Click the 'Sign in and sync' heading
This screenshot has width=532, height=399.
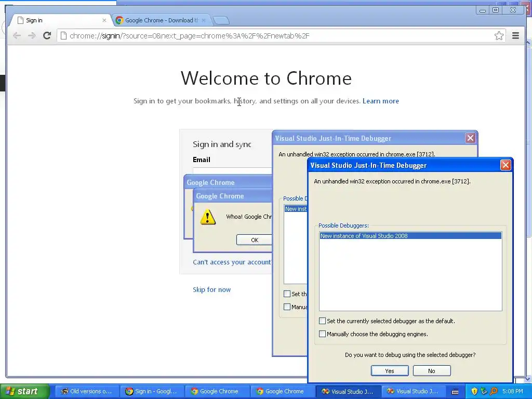click(222, 144)
